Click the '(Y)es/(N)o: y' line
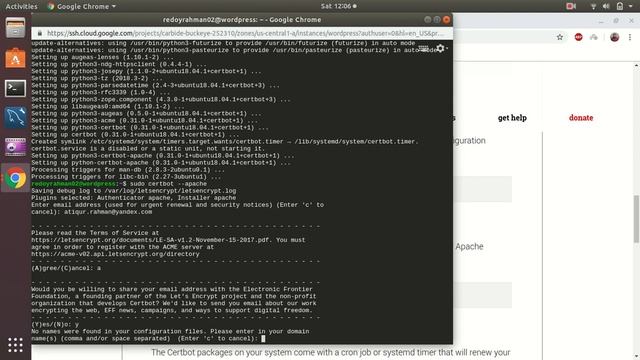Image resolution: width=640 pixels, height=360 pixels. click(55, 324)
